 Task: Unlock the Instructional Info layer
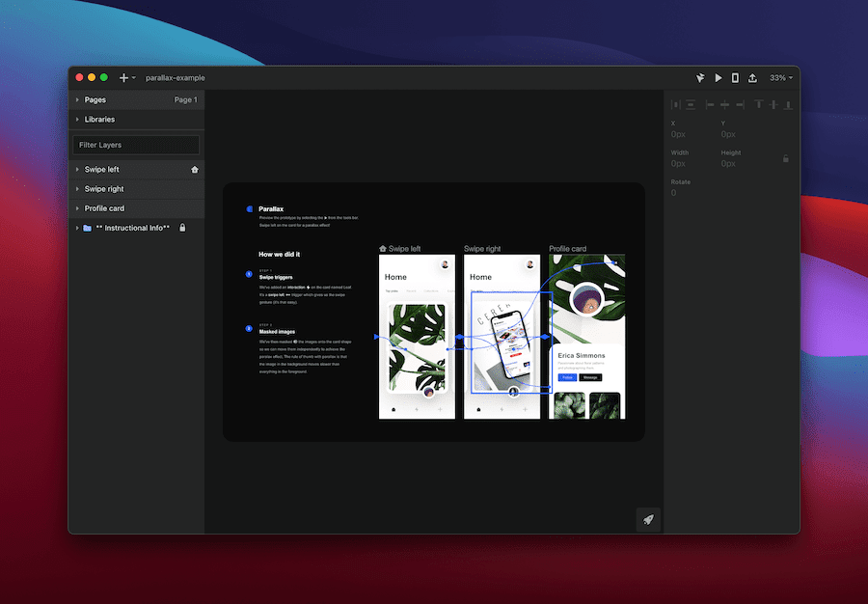point(182,228)
